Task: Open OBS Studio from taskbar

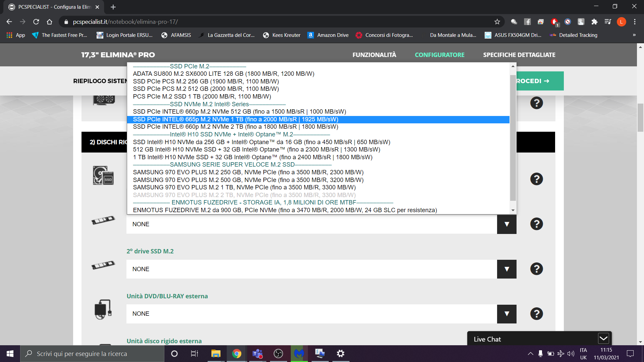Action: coord(278,354)
